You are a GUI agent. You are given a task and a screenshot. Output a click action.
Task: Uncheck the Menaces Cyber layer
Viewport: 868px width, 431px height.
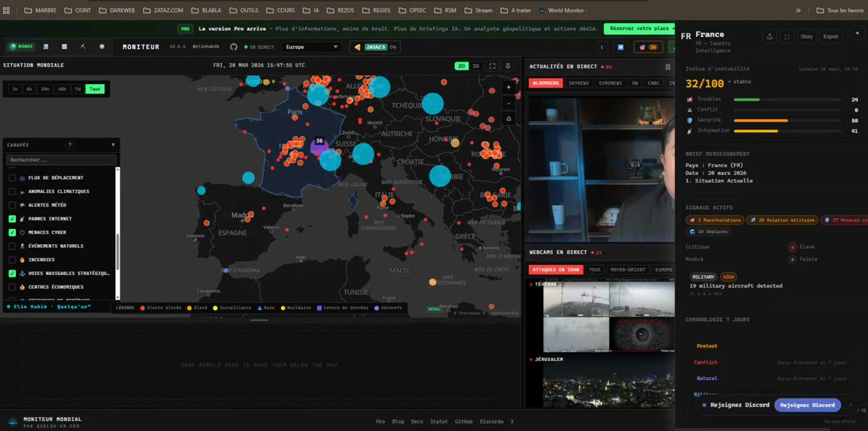12,233
